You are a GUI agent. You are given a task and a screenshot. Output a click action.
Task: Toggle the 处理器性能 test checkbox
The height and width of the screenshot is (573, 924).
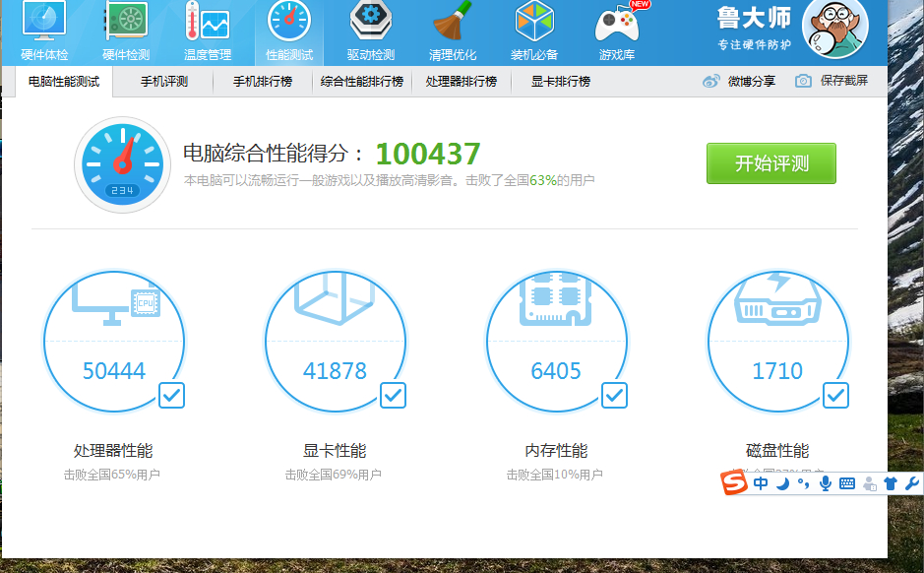pos(171,395)
